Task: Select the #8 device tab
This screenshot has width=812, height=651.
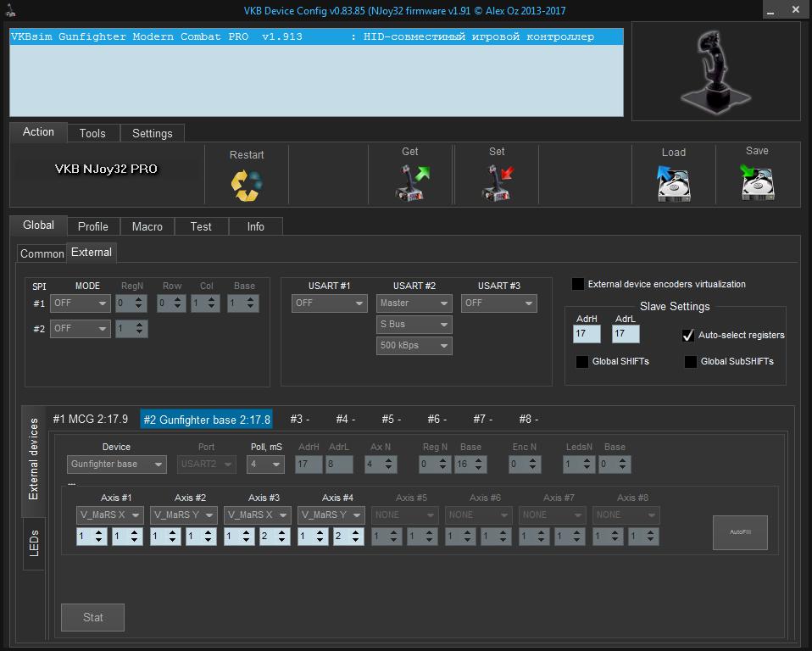Action: pyautogui.click(x=529, y=419)
